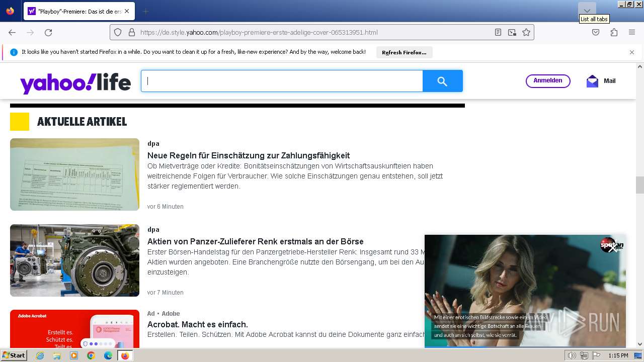
Task: Focus the Yahoo search field
Action: (282, 81)
